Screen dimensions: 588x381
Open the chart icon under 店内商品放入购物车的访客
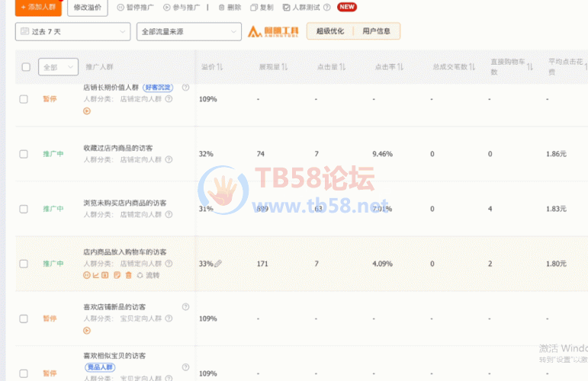(96, 275)
